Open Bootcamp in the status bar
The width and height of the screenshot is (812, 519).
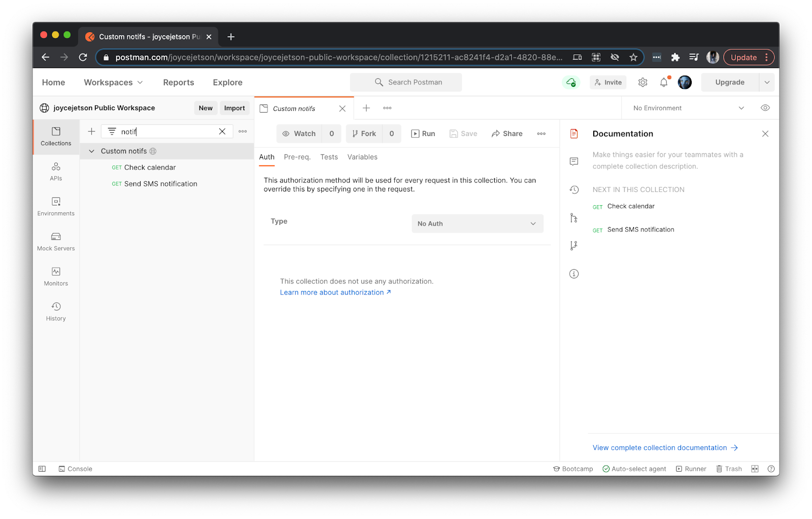pos(573,469)
